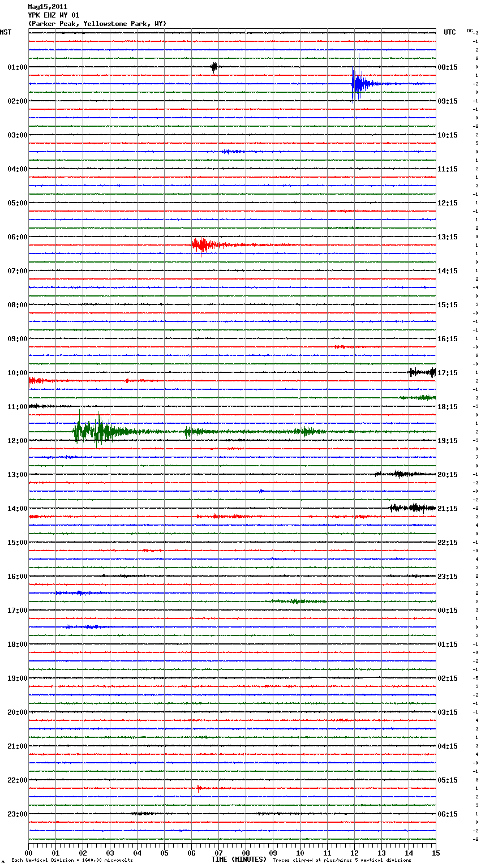Click the 12:15 UTC time label
481x868 pixels.
click(448, 203)
